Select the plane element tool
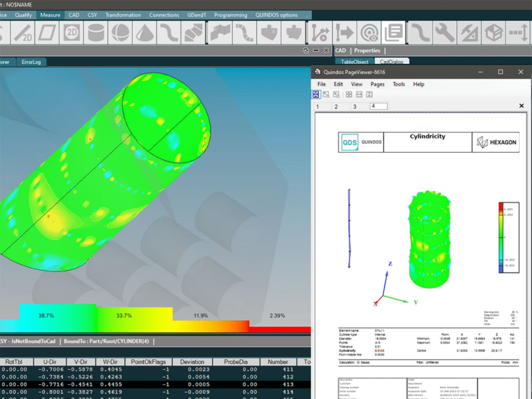The height and width of the screenshot is (399, 532). tap(47, 33)
